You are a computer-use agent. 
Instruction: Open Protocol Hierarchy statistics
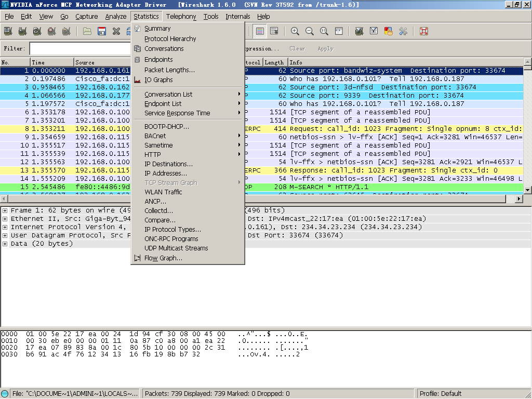pos(188,38)
